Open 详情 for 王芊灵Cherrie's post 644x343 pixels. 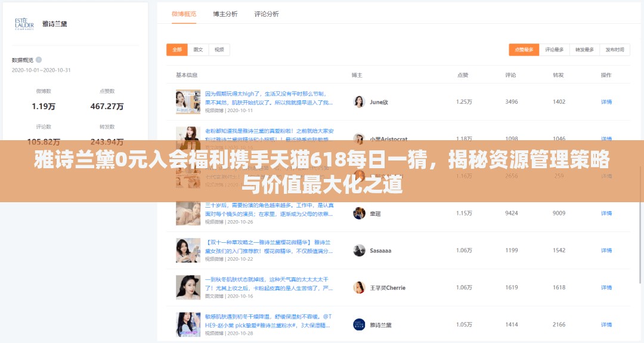606,288
